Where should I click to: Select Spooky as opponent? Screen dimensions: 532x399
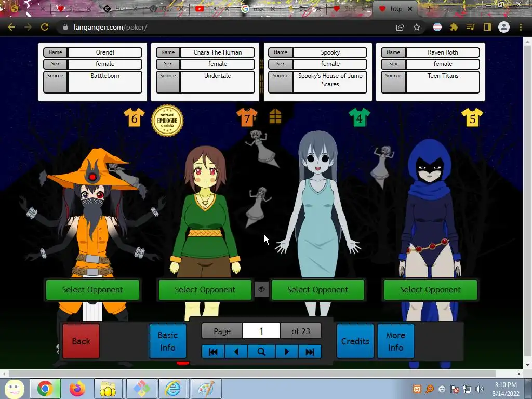click(318, 290)
